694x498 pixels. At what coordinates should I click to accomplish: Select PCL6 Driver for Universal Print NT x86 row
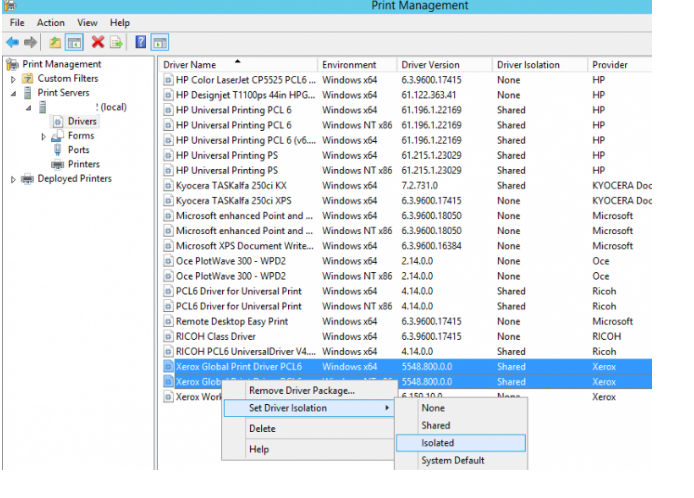tap(405, 306)
